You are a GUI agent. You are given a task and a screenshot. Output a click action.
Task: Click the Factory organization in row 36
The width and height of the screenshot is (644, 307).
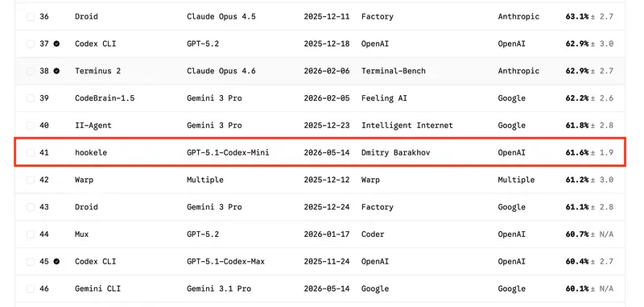(377, 16)
